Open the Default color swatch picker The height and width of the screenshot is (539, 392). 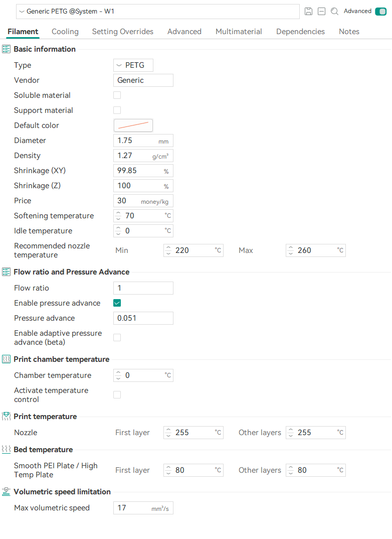[x=133, y=125]
